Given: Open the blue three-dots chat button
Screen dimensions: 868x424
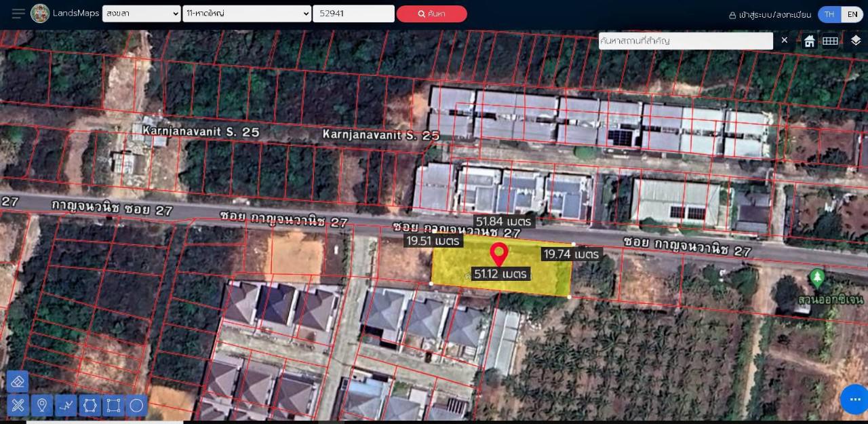Looking at the screenshot, I should pos(854,400).
